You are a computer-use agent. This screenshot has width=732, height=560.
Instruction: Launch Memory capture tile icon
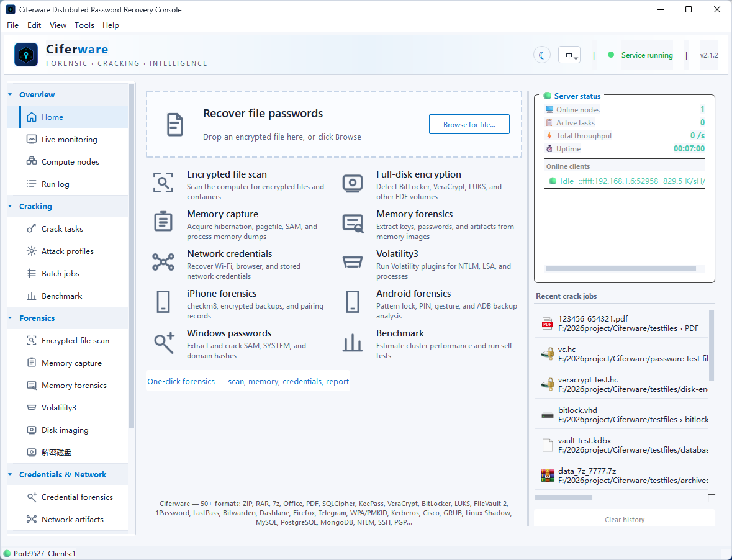[163, 221]
